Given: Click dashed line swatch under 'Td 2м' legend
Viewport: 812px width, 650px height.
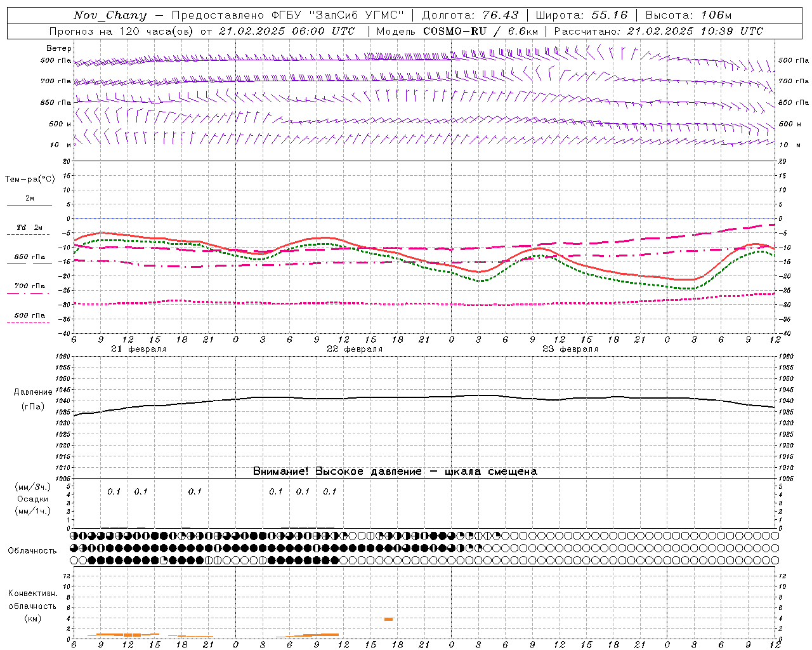Looking at the screenshot, I should (28, 234).
